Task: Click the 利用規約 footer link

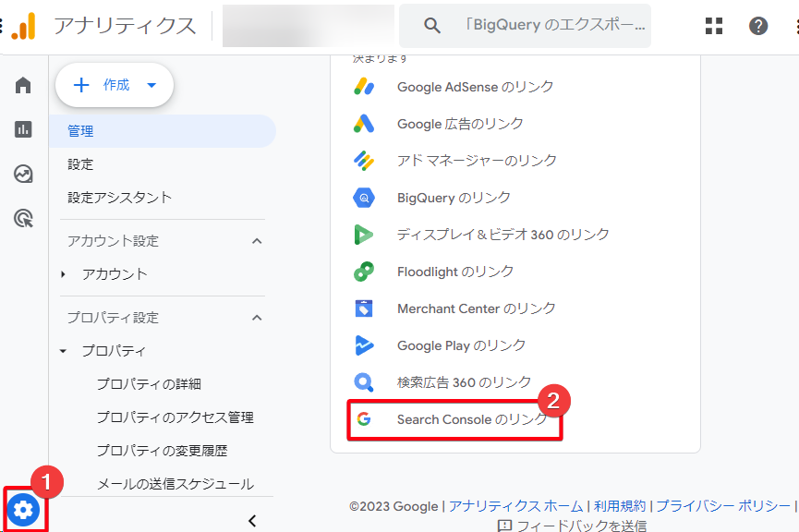Action: point(620,506)
